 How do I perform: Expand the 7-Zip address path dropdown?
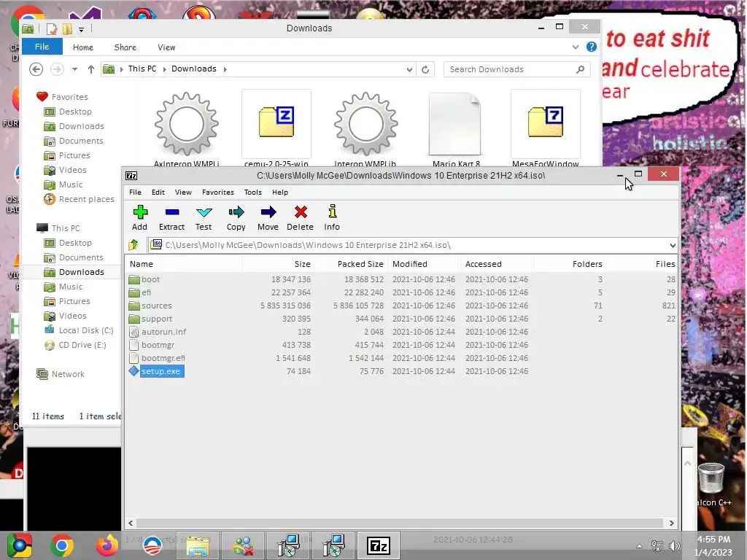(x=672, y=245)
